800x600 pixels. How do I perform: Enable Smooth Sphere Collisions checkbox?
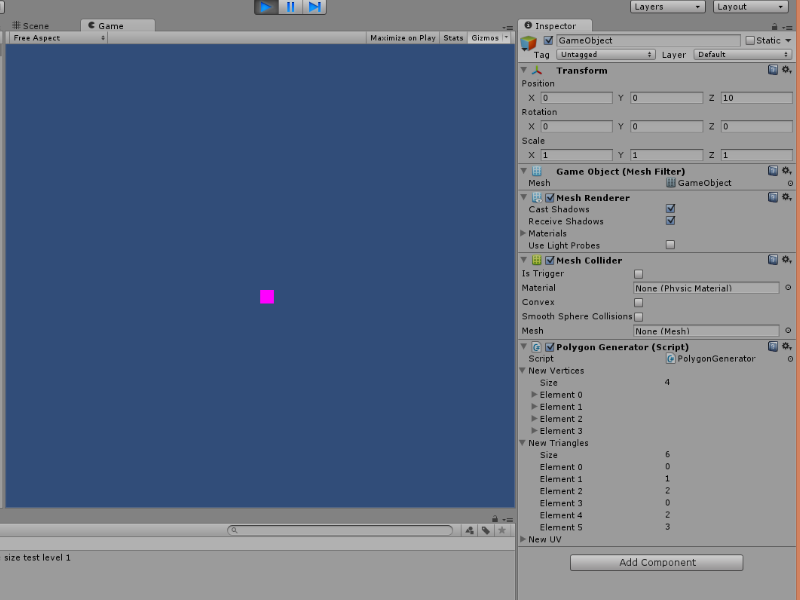(638, 317)
